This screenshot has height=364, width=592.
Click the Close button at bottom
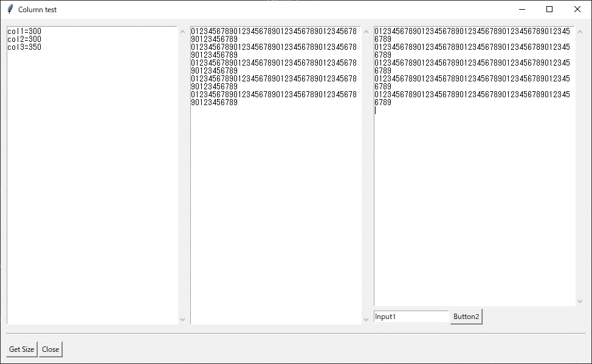(50, 349)
